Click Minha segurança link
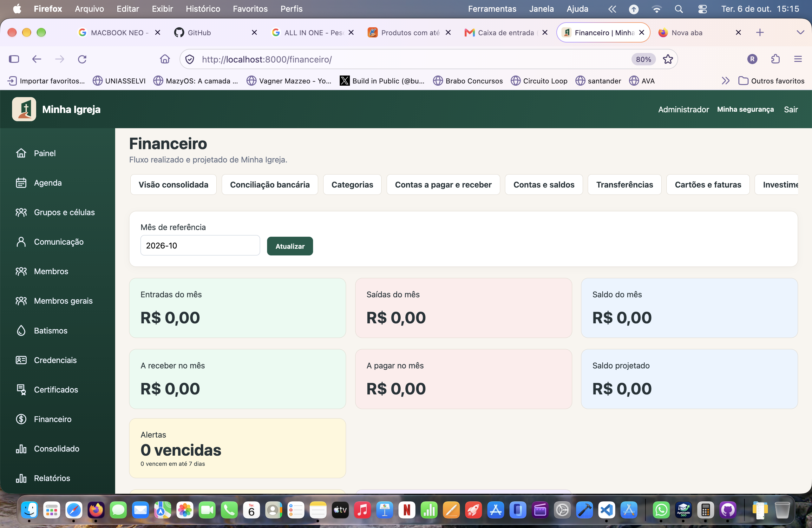Screen dimensions: 812x528 (x=745, y=109)
